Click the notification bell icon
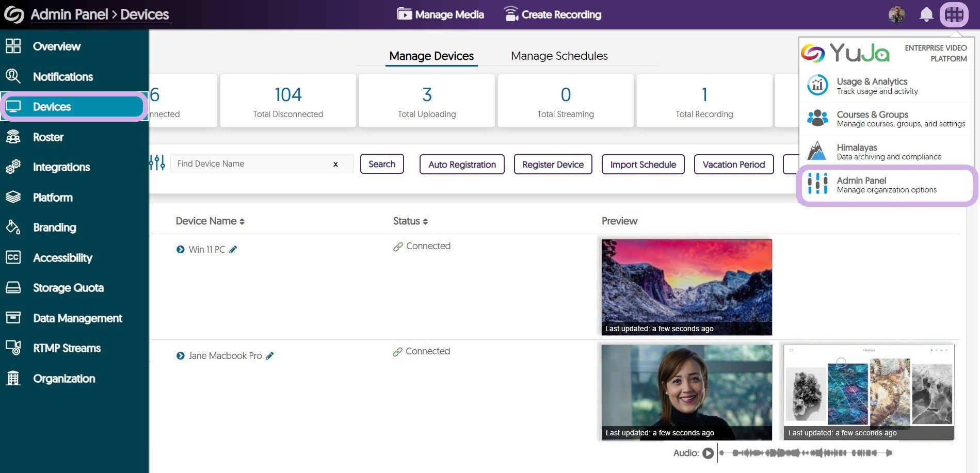This screenshot has height=473, width=980. pyautogui.click(x=926, y=14)
